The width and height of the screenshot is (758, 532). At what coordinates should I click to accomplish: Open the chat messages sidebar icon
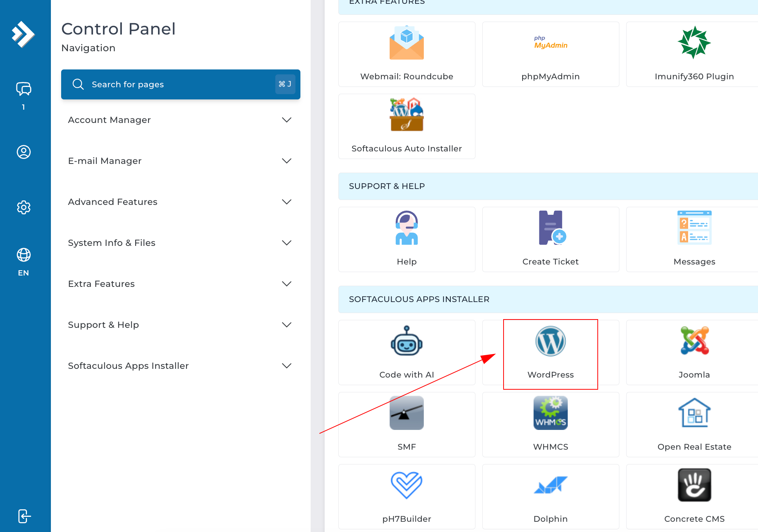pyautogui.click(x=24, y=89)
